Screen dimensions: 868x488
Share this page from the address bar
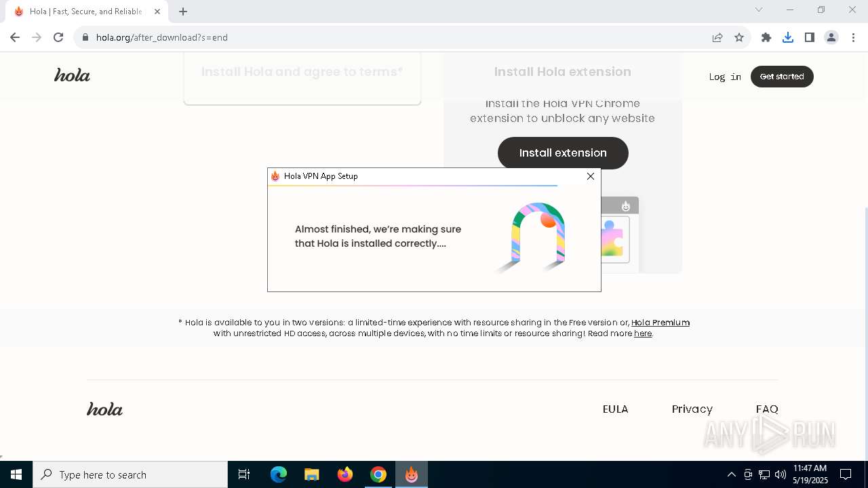tap(717, 37)
